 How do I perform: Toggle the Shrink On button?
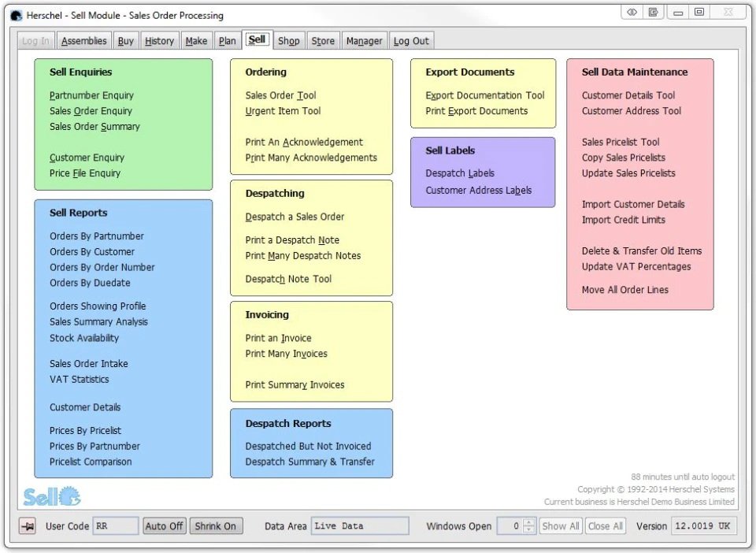[x=216, y=526]
